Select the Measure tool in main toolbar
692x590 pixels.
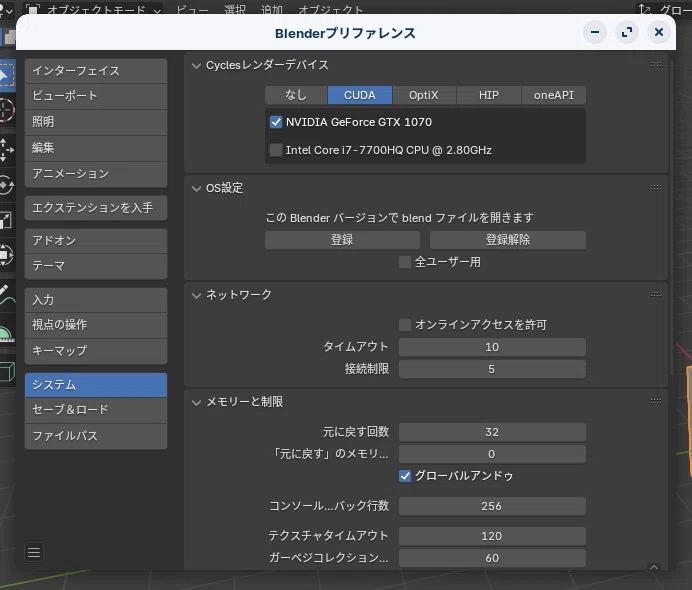click(7, 333)
